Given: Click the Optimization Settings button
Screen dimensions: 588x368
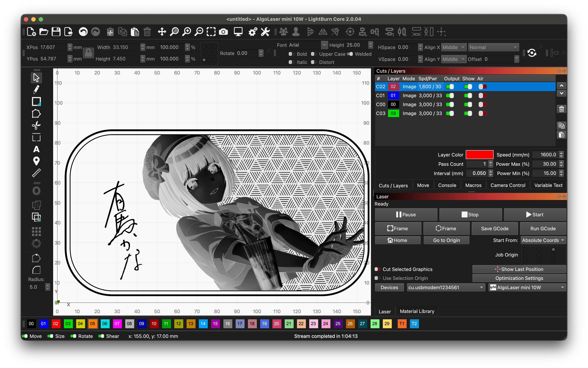Looking at the screenshot, I should tap(519, 278).
